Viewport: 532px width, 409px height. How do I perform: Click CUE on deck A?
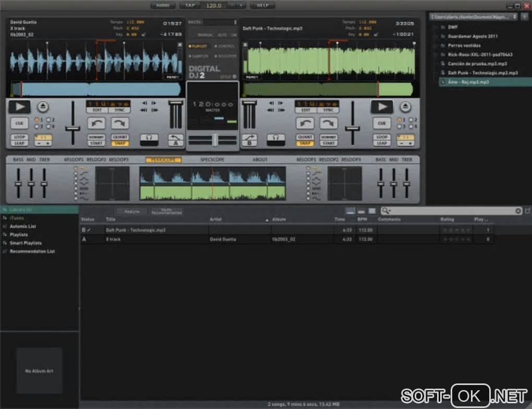(19, 123)
